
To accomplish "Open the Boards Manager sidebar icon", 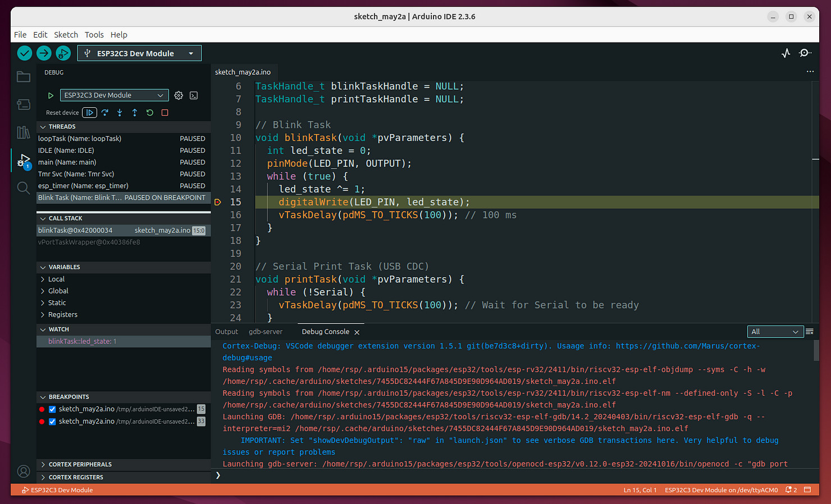I will point(24,104).
